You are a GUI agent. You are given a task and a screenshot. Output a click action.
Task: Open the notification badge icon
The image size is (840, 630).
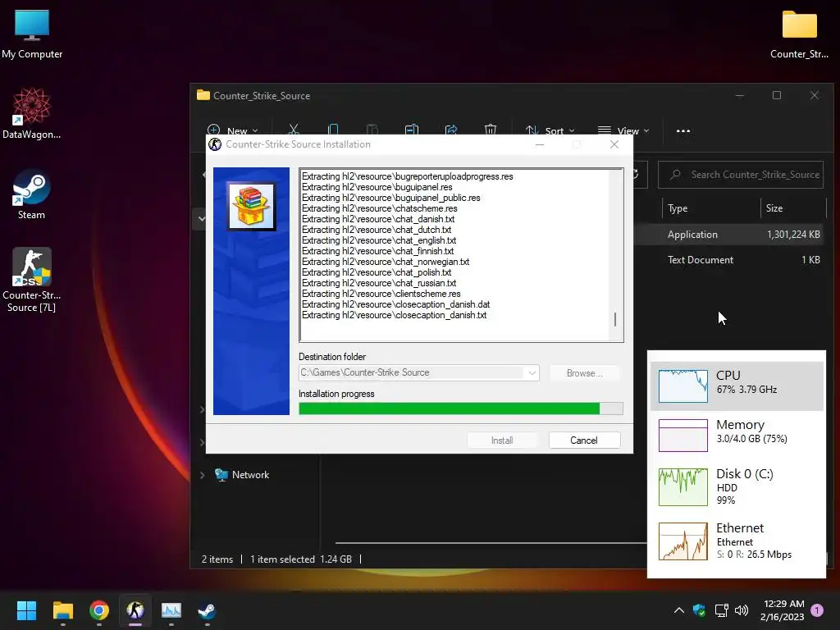click(817, 609)
